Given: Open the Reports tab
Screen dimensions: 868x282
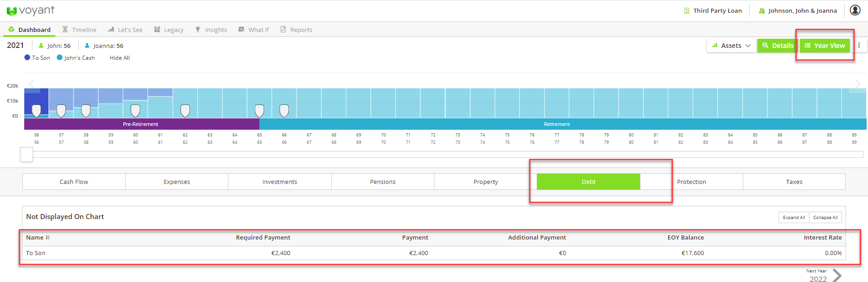Looking at the screenshot, I should (x=296, y=30).
